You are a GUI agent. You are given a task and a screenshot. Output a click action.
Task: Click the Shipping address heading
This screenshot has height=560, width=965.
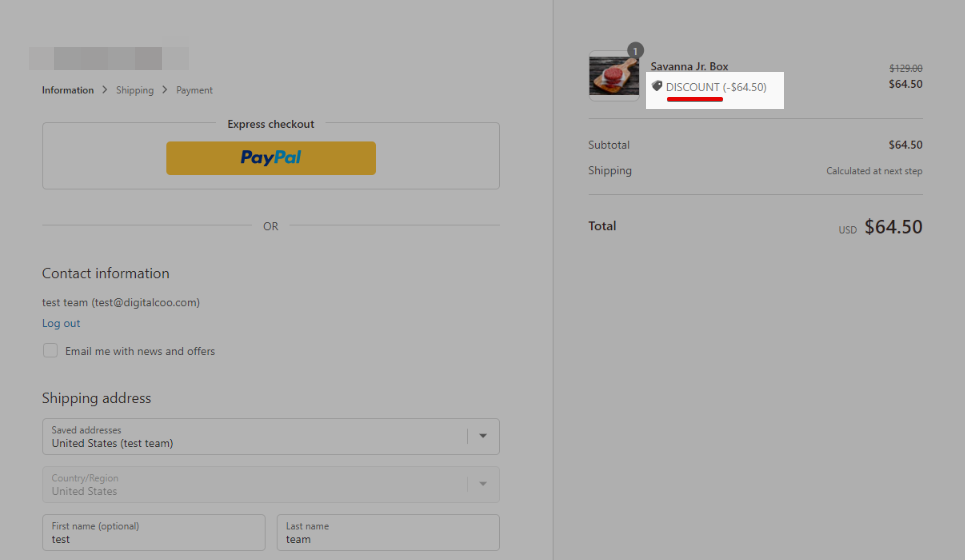[97, 398]
